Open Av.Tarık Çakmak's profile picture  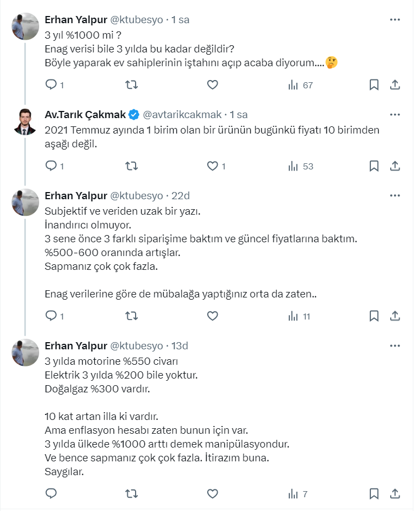point(25,121)
